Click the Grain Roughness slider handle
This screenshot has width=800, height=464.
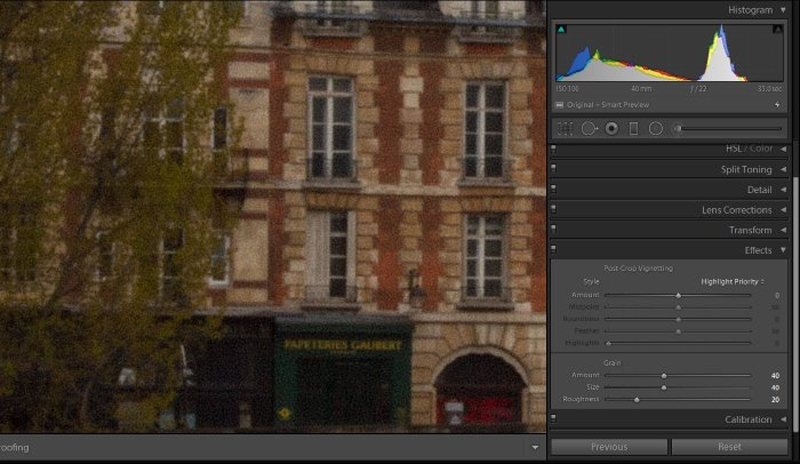tap(636, 399)
